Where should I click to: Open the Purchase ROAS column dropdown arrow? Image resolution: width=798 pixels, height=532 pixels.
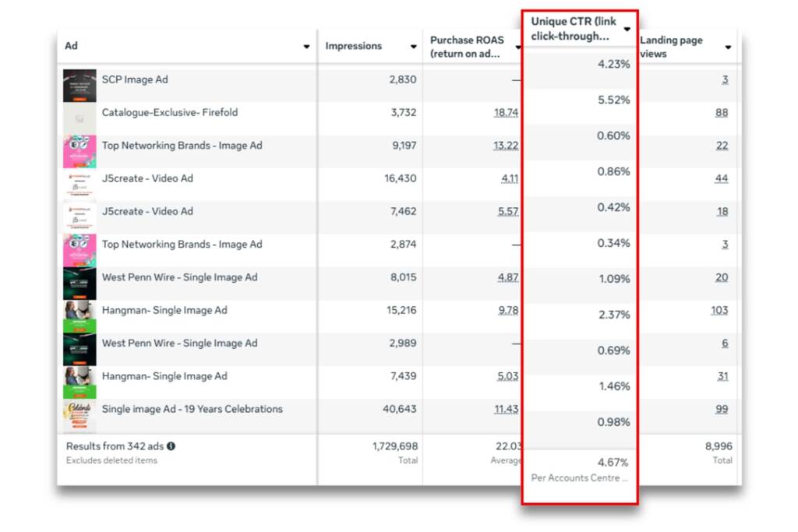pyautogui.click(x=517, y=47)
